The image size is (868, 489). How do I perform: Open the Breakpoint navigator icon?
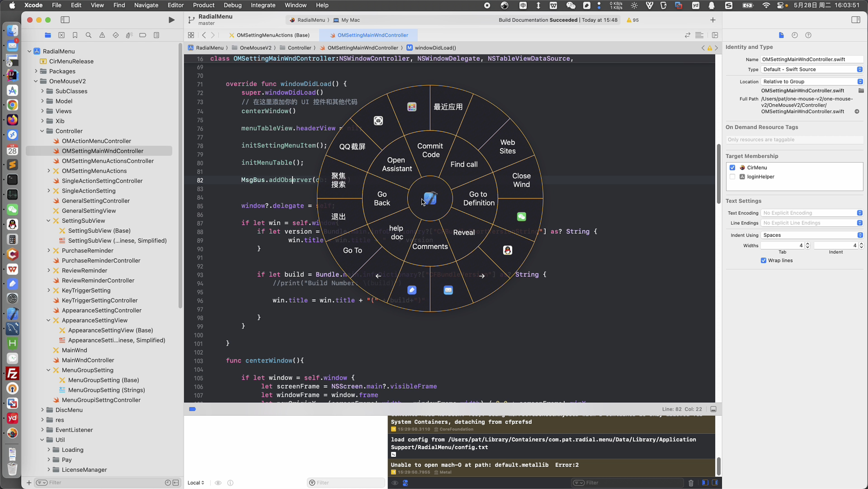click(142, 35)
